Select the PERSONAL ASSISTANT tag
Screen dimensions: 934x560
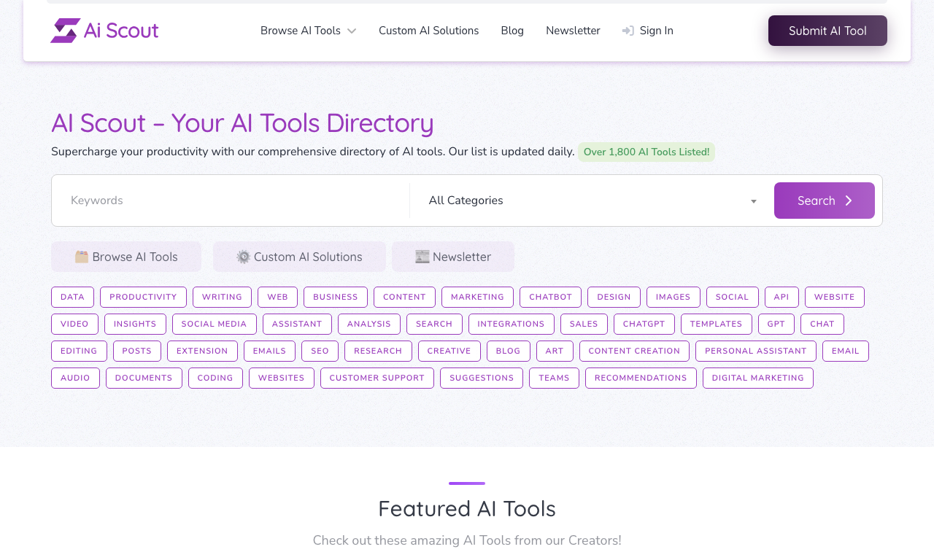click(x=755, y=351)
